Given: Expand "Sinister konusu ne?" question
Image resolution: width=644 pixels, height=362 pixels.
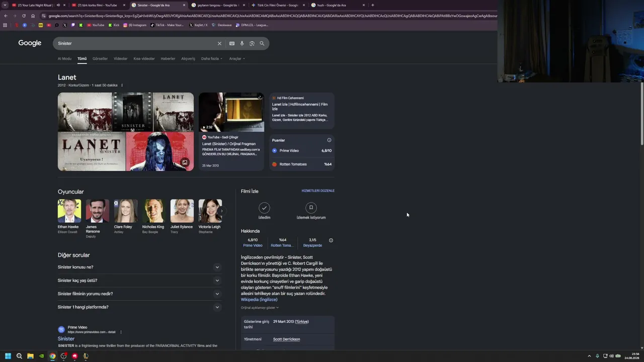Looking at the screenshot, I should pos(139,267).
